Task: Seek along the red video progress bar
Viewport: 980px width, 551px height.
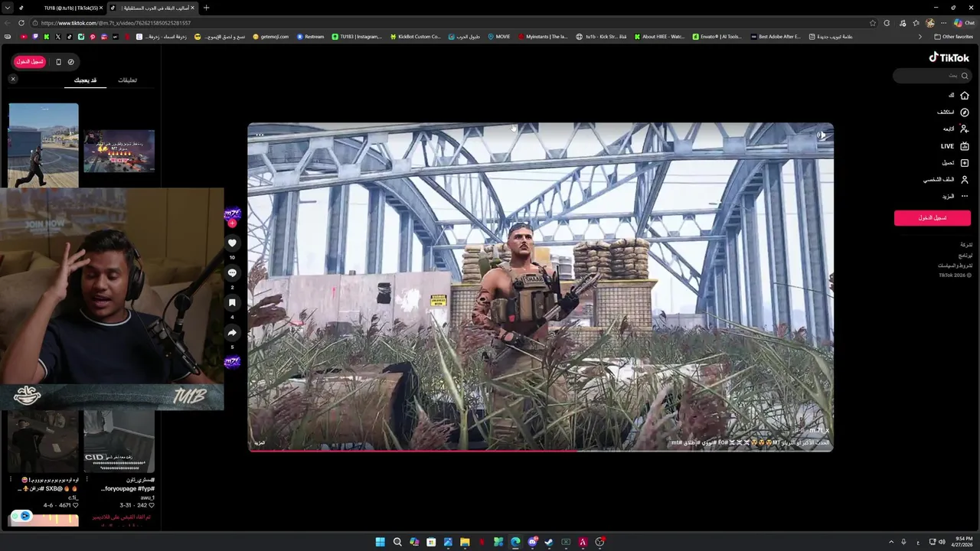Action: (x=541, y=450)
